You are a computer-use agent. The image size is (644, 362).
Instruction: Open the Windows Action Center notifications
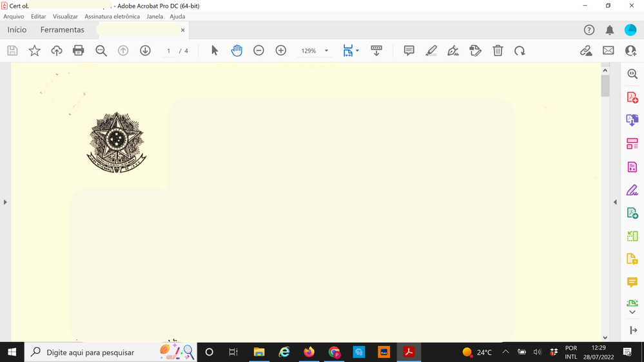click(x=627, y=352)
